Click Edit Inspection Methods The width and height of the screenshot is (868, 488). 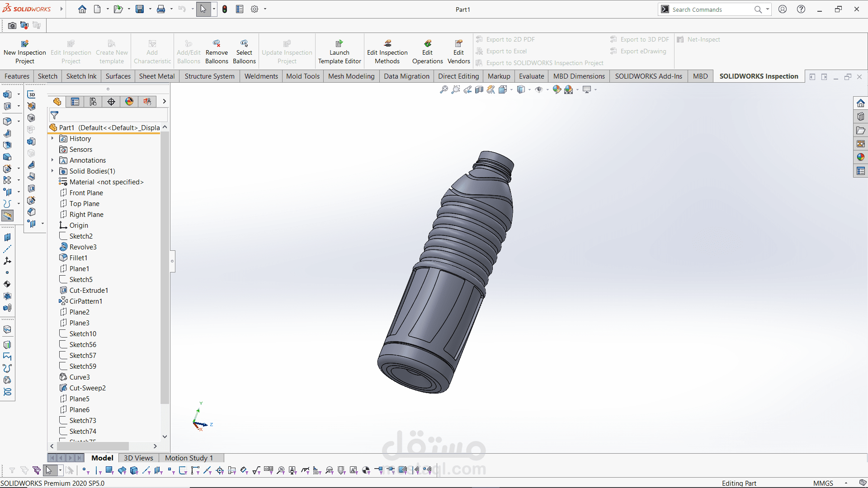tap(387, 52)
